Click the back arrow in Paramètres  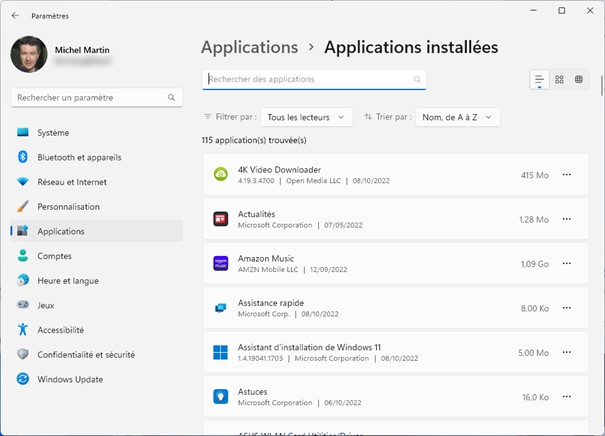(x=15, y=15)
